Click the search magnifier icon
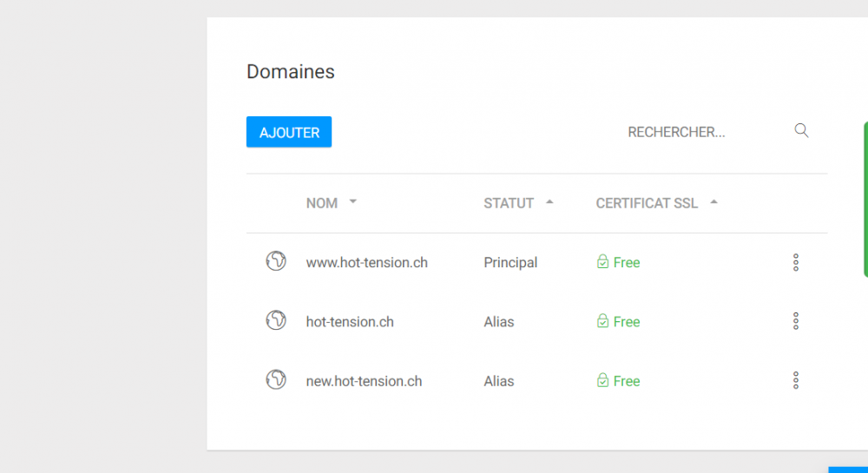The height and width of the screenshot is (473, 868). (801, 131)
